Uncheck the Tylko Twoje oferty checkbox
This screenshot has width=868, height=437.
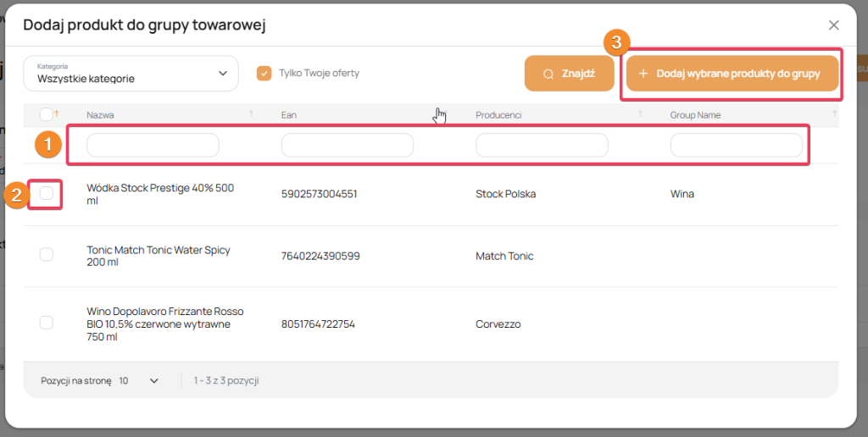pos(264,73)
